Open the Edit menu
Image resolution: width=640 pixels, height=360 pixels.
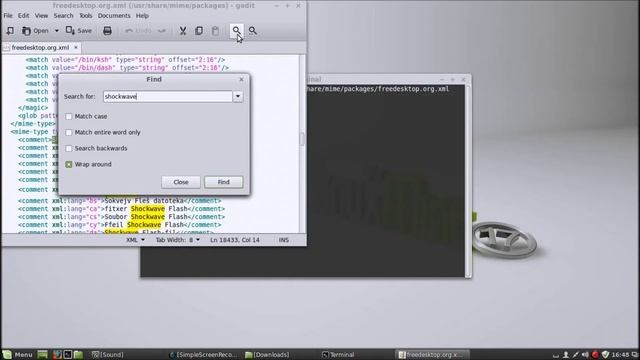(x=23, y=16)
